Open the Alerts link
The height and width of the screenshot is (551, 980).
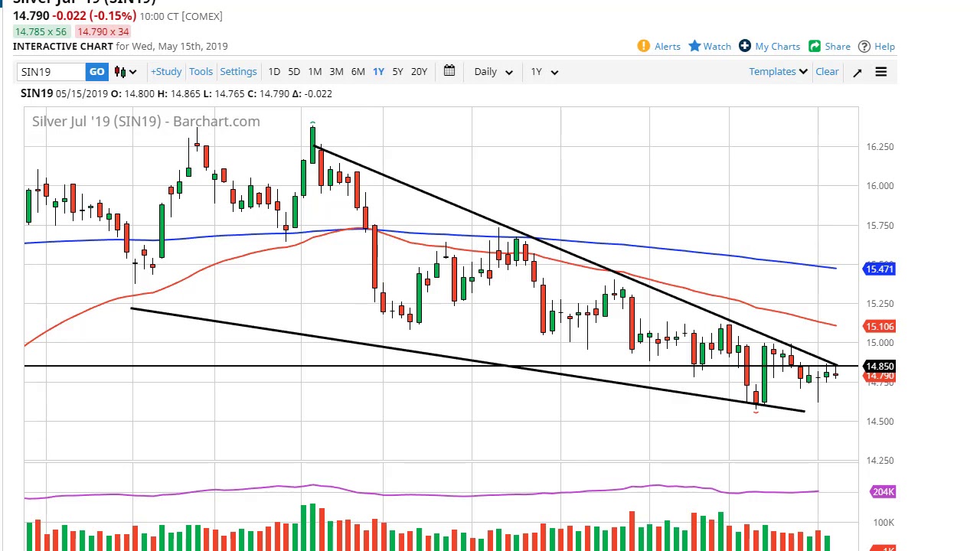click(668, 47)
